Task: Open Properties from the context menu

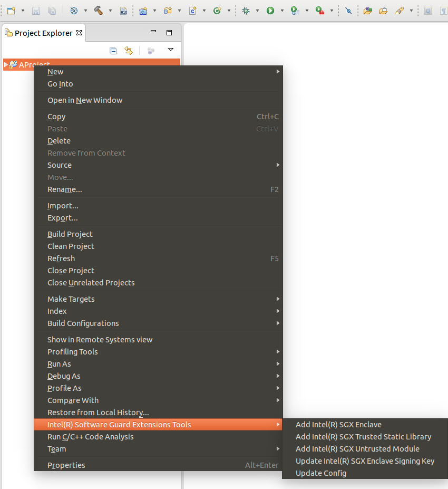Action: (66, 465)
